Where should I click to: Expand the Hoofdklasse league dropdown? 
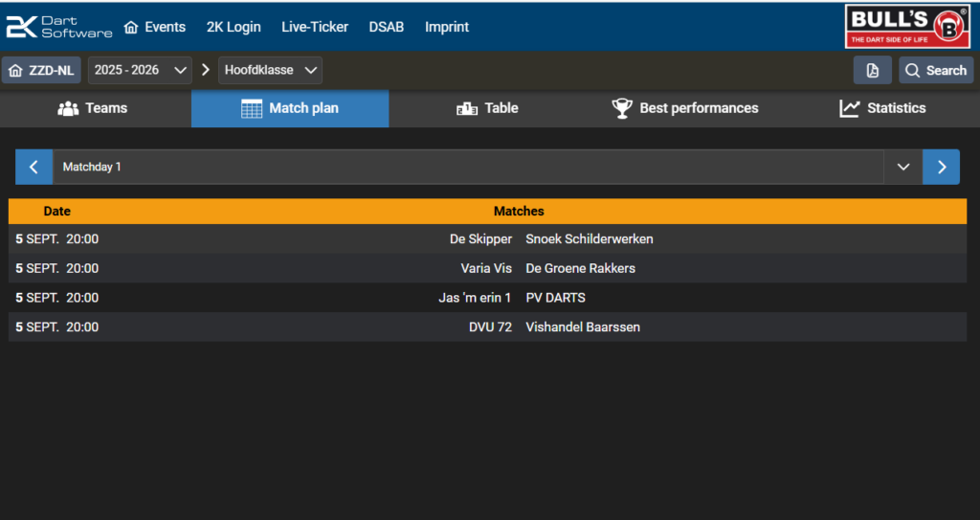[270, 70]
